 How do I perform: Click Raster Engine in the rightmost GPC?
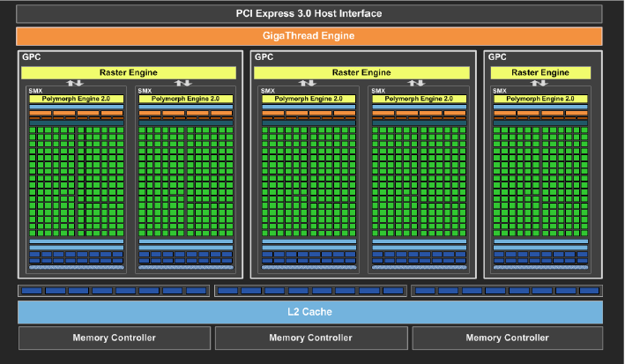coord(542,72)
